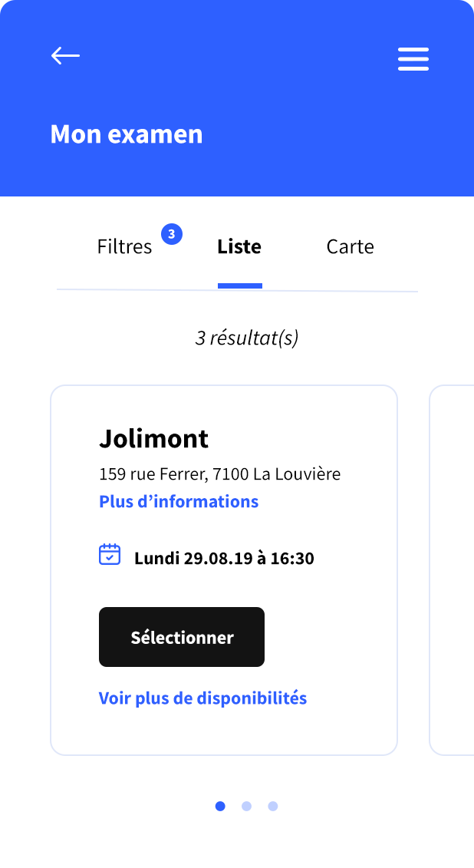This screenshot has width=474, height=868.
Task: Click the Mon examen page title
Action: [x=127, y=134]
